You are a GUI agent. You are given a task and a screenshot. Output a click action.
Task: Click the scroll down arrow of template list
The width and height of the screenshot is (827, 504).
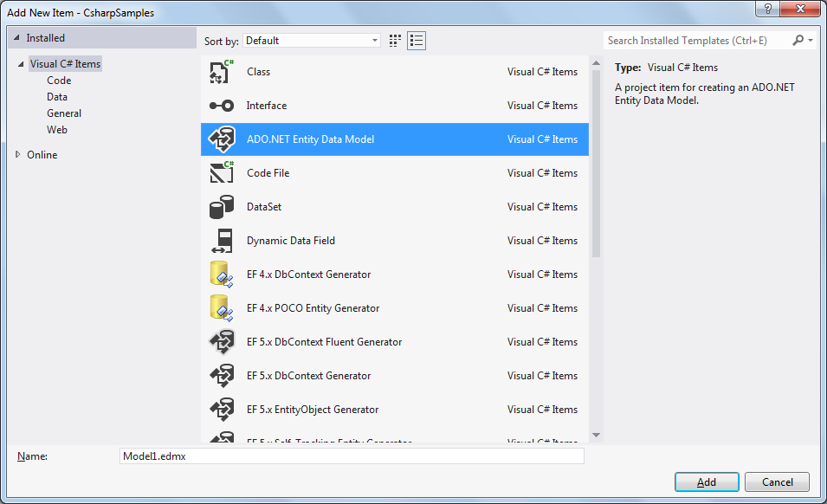point(597,436)
